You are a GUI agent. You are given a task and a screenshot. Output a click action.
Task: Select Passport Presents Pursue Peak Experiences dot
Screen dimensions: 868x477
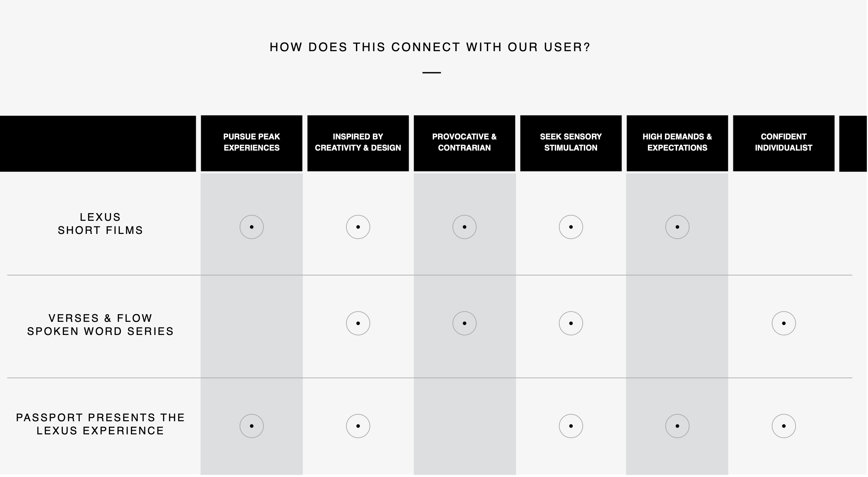[252, 426]
